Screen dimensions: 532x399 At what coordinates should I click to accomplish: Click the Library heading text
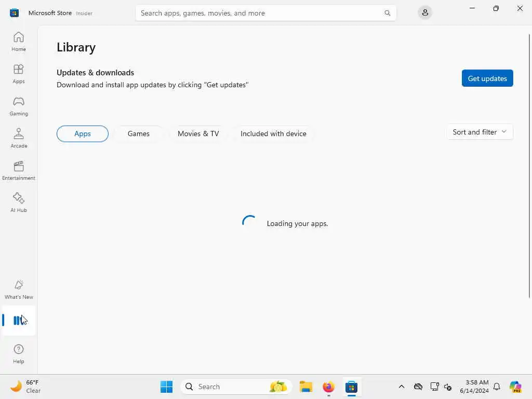point(76,47)
